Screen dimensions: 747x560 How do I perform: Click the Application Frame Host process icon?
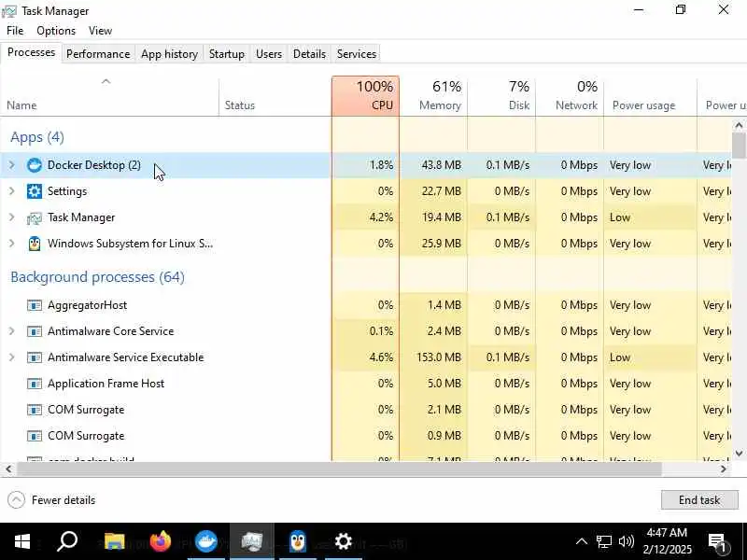coord(35,384)
